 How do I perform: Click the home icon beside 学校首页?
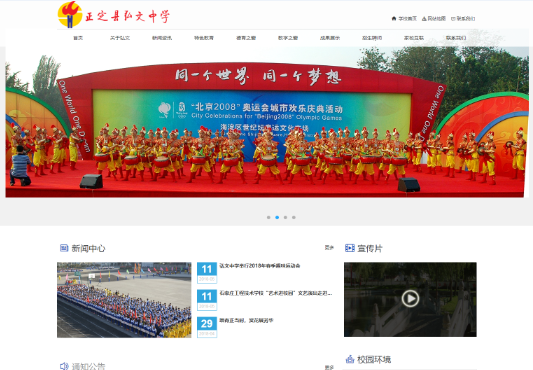(x=394, y=18)
